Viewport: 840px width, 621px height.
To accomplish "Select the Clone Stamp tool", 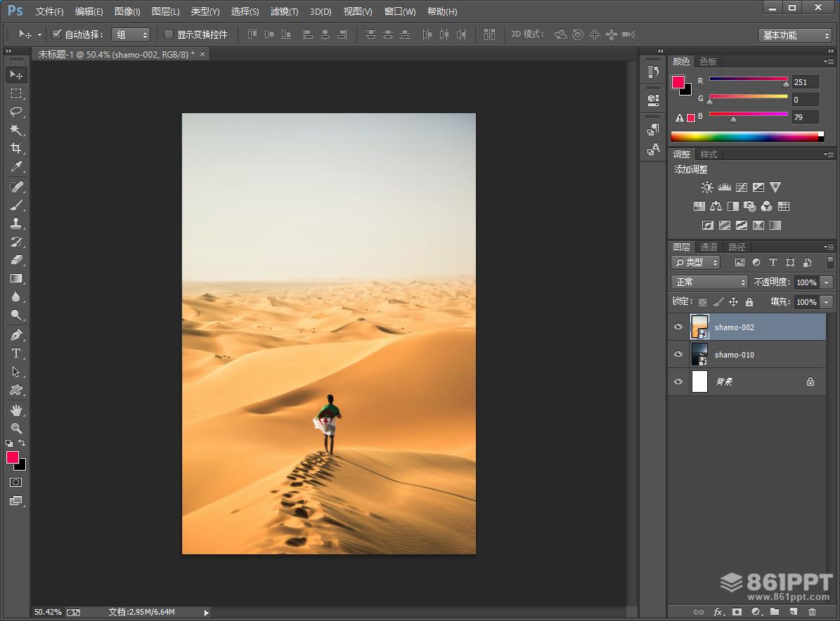I will coord(16,223).
